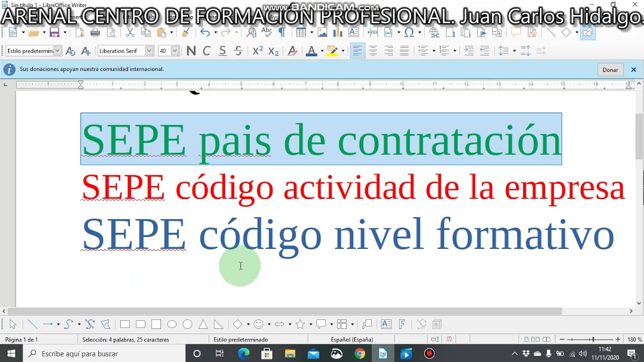Insert a text box
This screenshot has height=362, width=644.
[354, 33]
